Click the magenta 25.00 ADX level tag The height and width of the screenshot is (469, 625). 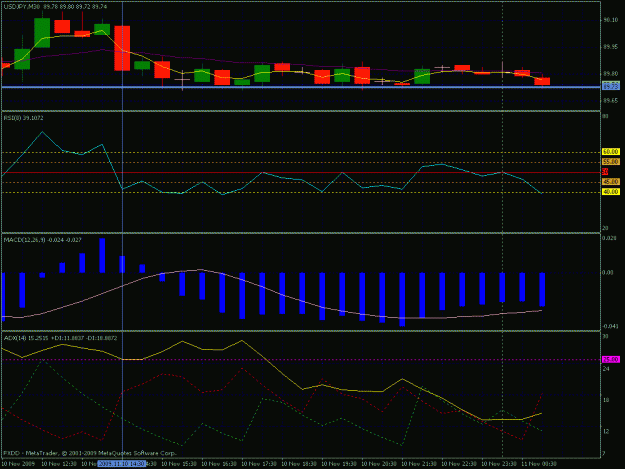[611, 359]
